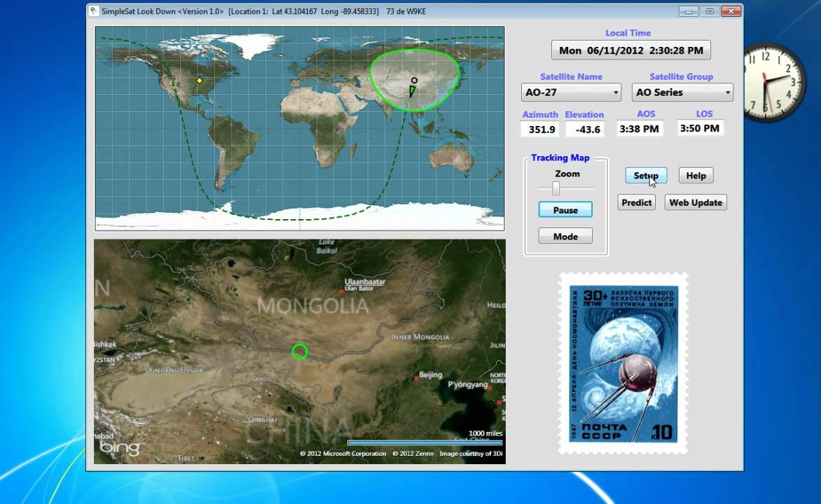Click the SimpleSat title bar icon

[94, 11]
